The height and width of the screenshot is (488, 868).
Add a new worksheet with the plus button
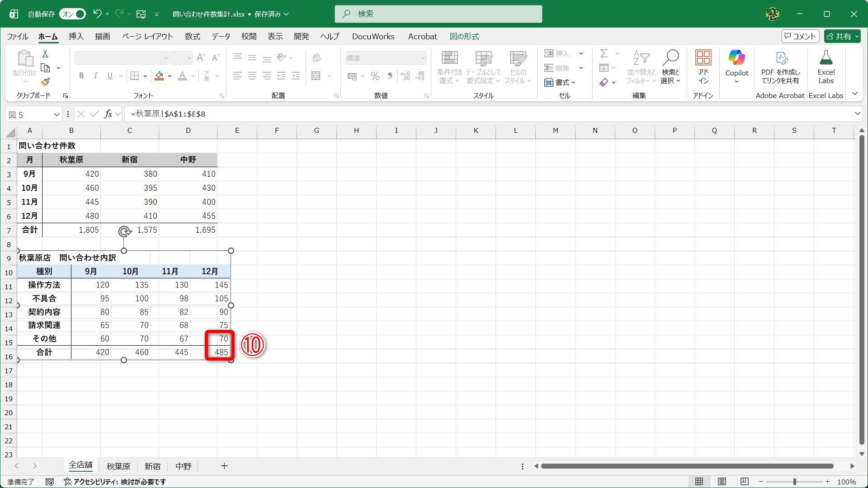tap(224, 466)
